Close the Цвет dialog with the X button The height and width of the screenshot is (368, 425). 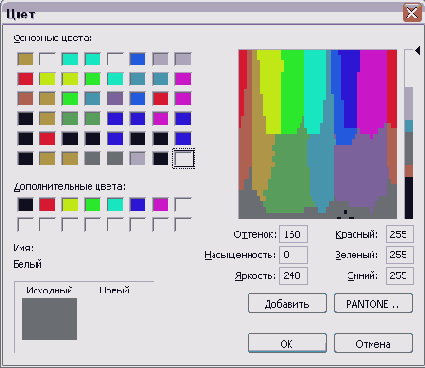coord(412,13)
